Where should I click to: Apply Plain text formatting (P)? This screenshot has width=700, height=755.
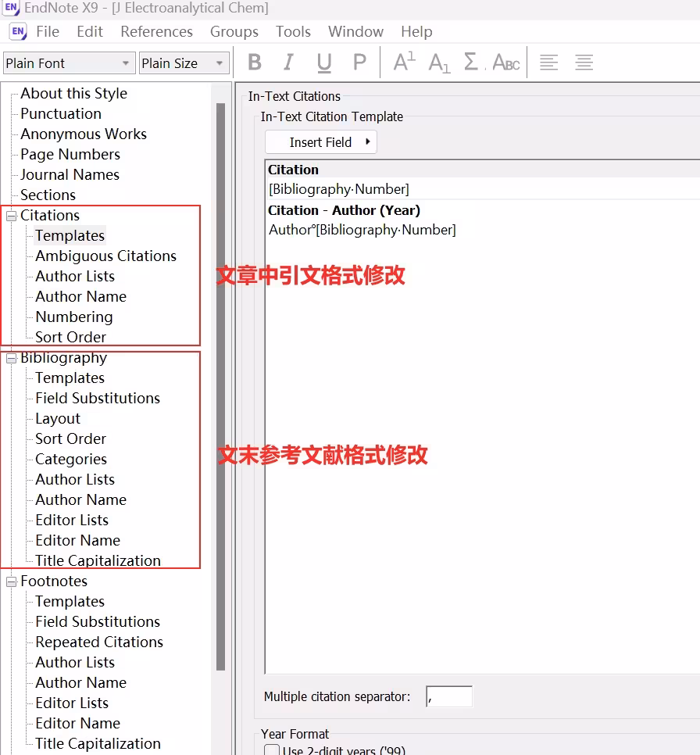click(x=359, y=62)
